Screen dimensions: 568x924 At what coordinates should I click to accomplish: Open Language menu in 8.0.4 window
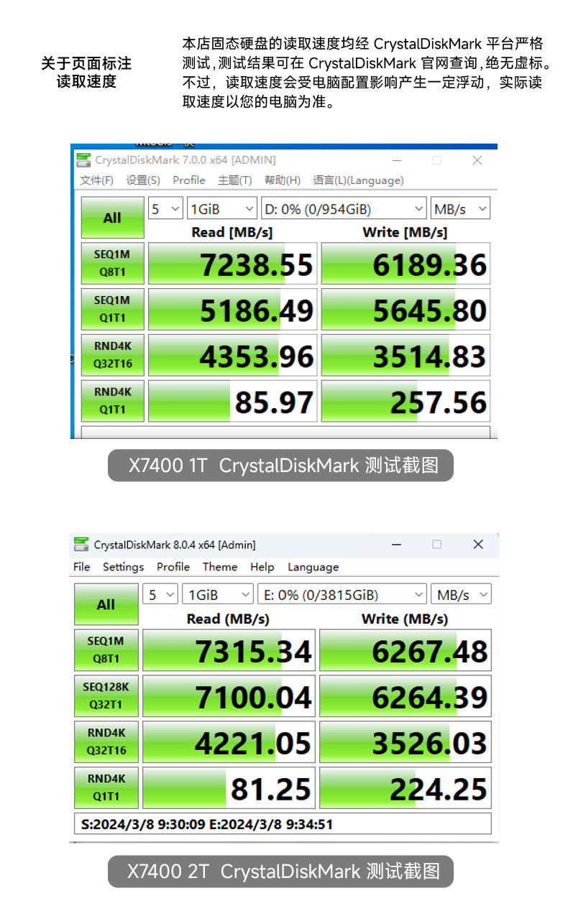point(313,567)
